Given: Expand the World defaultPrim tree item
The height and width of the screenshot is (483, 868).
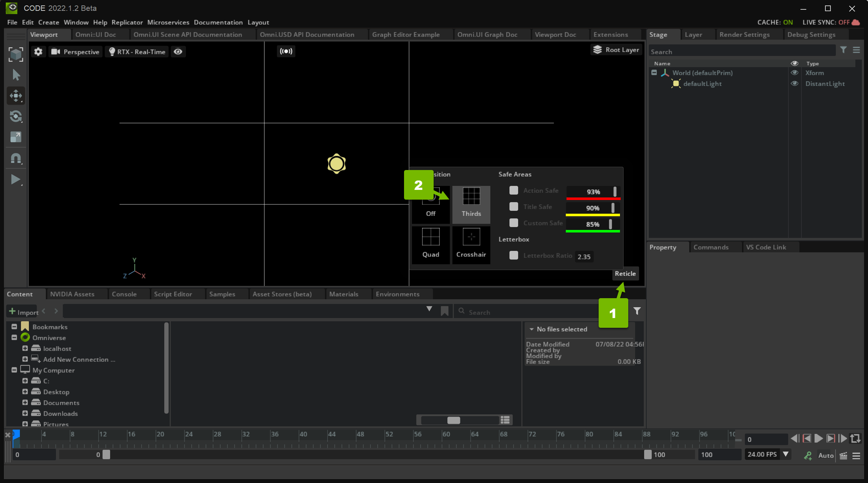Looking at the screenshot, I should 653,72.
